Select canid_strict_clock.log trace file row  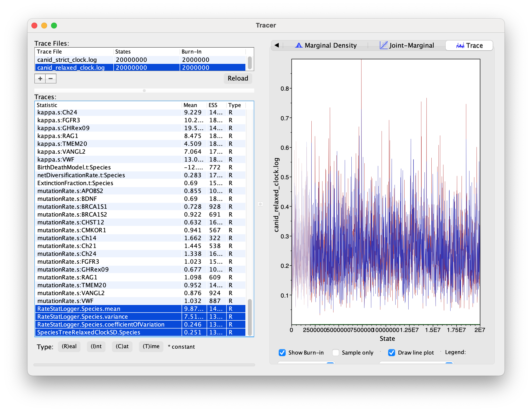(74, 60)
